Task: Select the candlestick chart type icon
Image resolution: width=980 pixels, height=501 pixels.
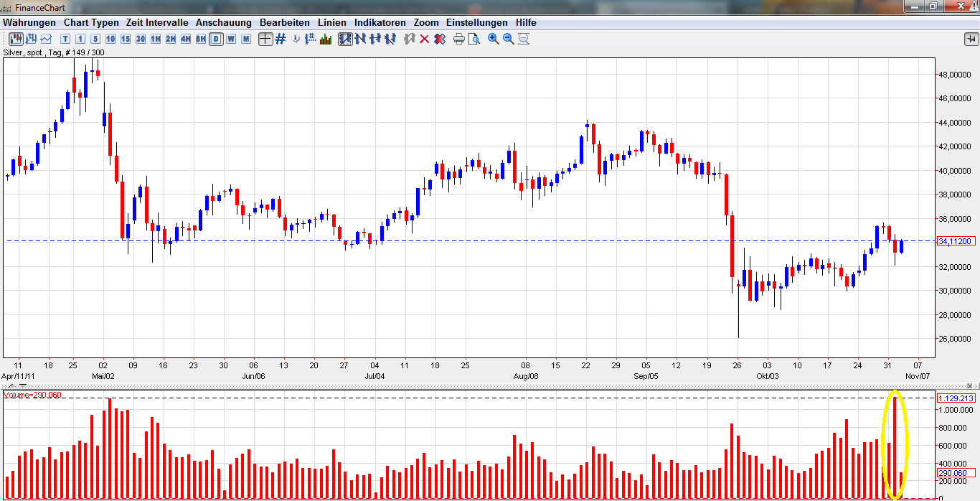Action: pyautogui.click(x=16, y=39)
